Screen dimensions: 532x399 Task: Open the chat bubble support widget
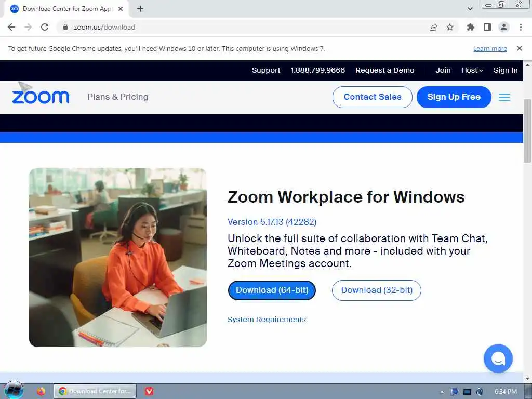point(498,358)
